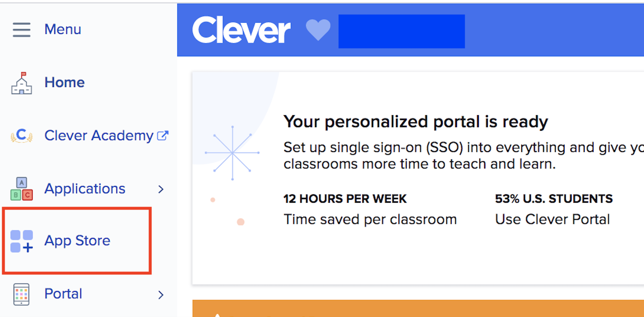The height and width of the screenshot is (317, 644).
Task: Select App Store in the sidebar
Action: coord(77,241)
